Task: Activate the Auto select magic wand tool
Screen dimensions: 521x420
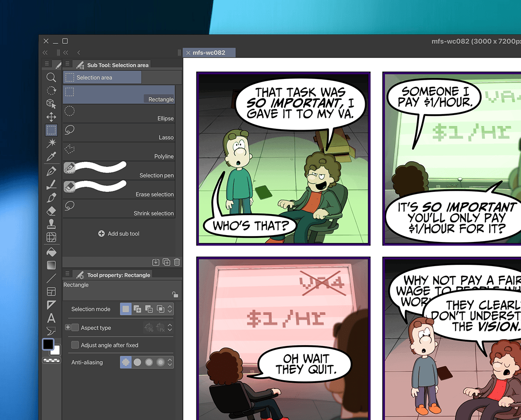Action: [x=51, y=143]
